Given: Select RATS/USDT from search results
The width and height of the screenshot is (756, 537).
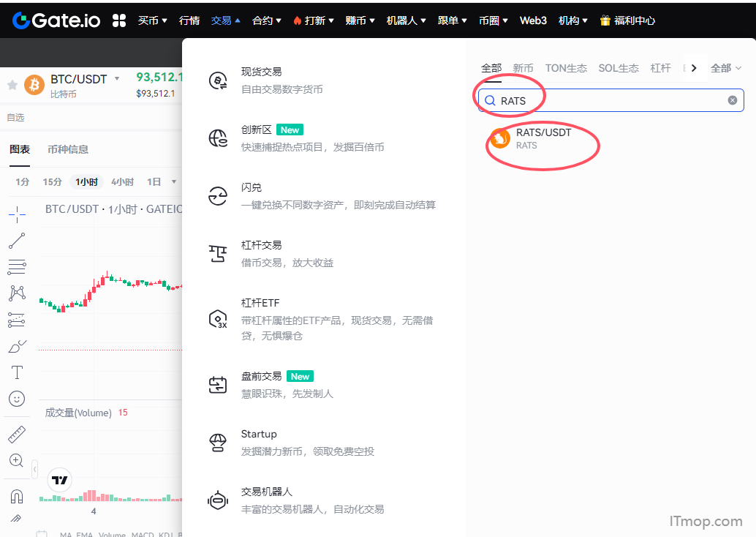Looking at the screenshot, I should [x=543, y=138].
